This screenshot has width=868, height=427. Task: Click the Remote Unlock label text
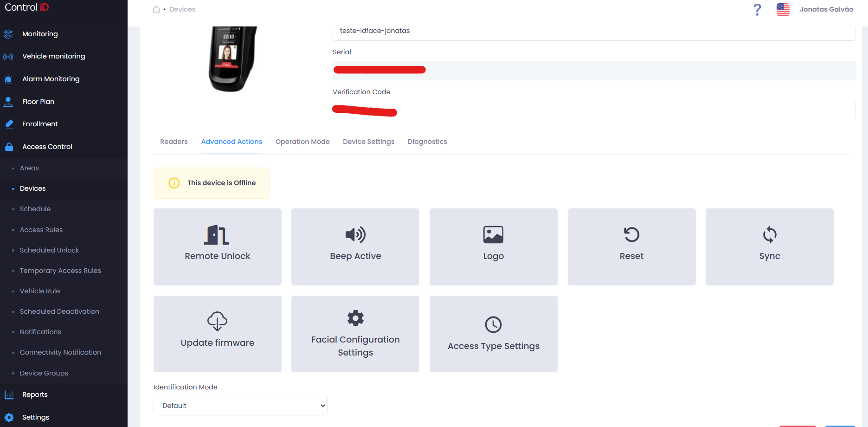217,256
